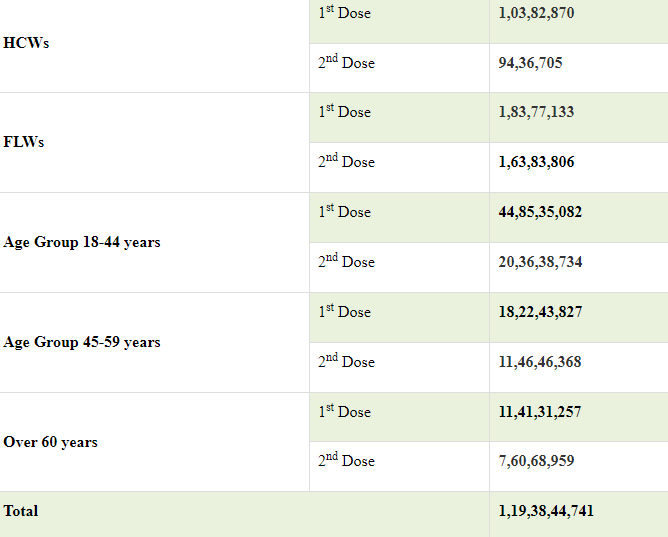Click the Over 60 years label
The height and width of the screenshot is (537, 668).
tap(51, 442)
